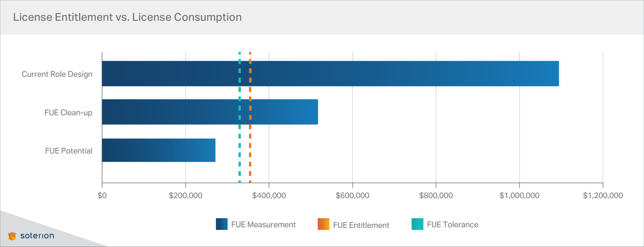
Task: Select the FUE Potential bar
Action: tap(158, 150)
